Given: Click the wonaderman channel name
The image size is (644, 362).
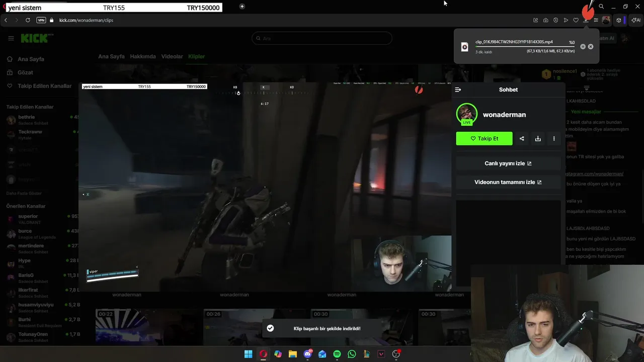Looking at the screenshot, I should [504, 115].
